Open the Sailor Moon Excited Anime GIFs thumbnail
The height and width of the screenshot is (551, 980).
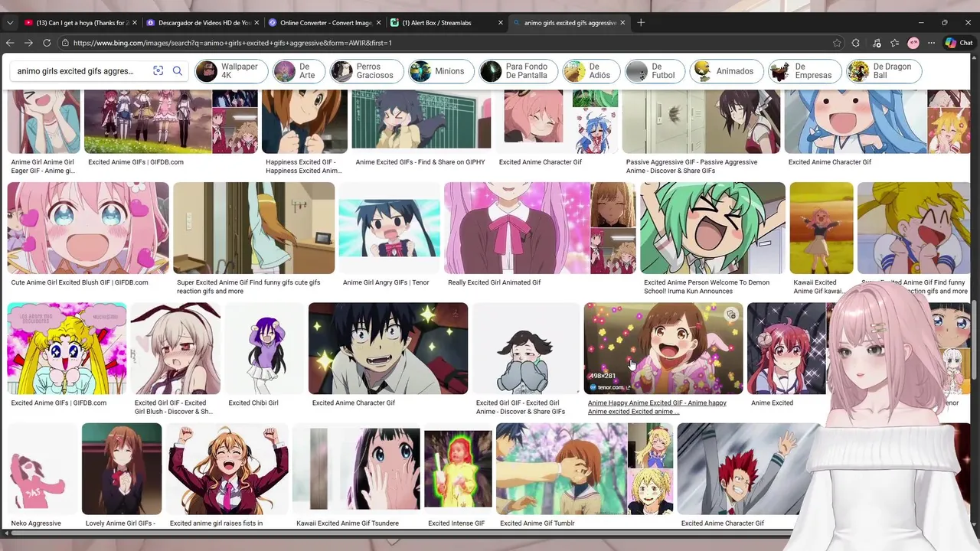pos(67,348)
